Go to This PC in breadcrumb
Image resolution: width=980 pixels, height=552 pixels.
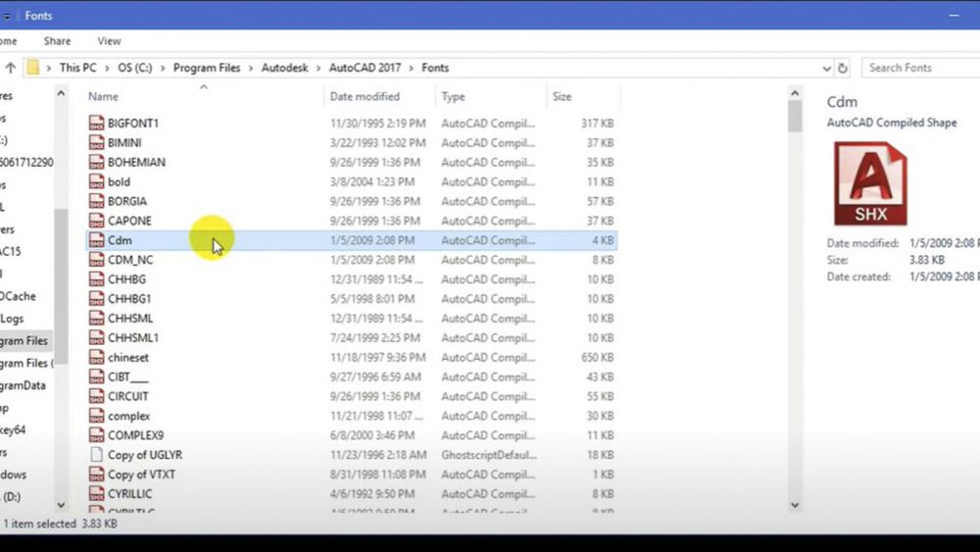tap(78, 68)
